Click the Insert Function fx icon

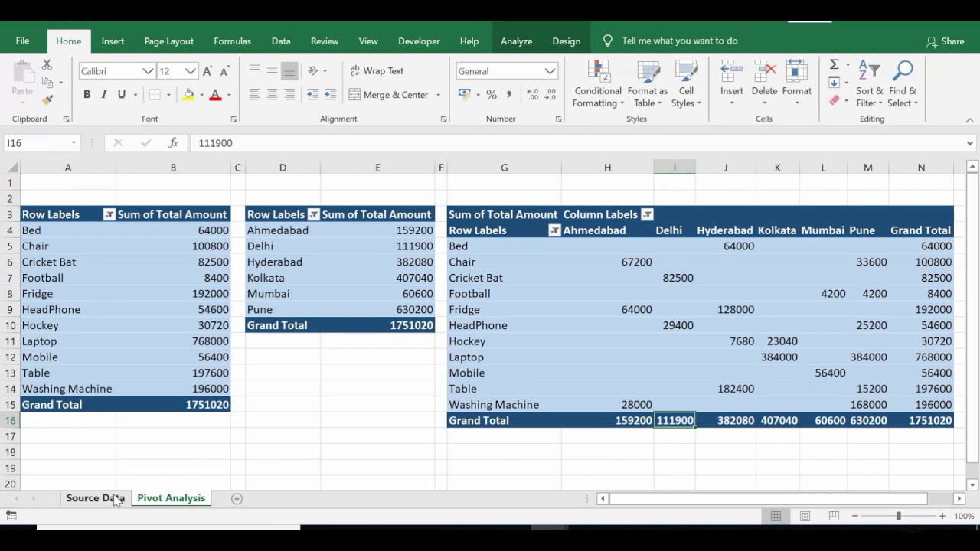[x=174, y=142]
